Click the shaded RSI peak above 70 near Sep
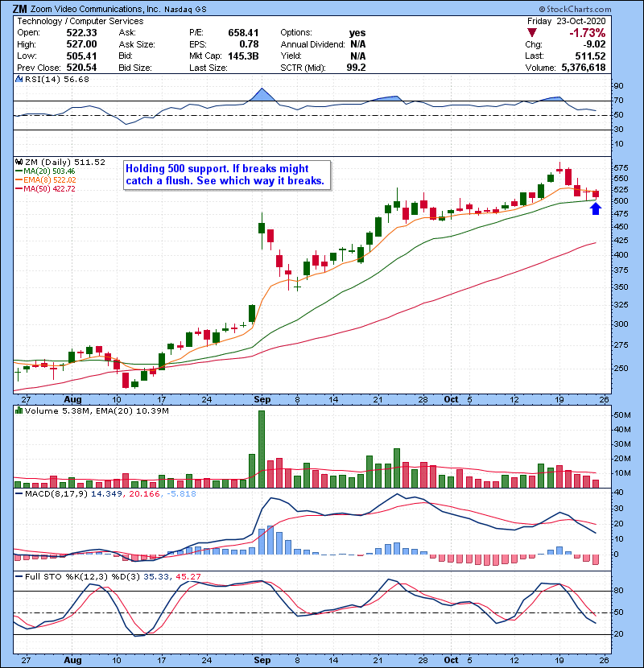The height and width of the screenshot is (668, 644). 262,96
